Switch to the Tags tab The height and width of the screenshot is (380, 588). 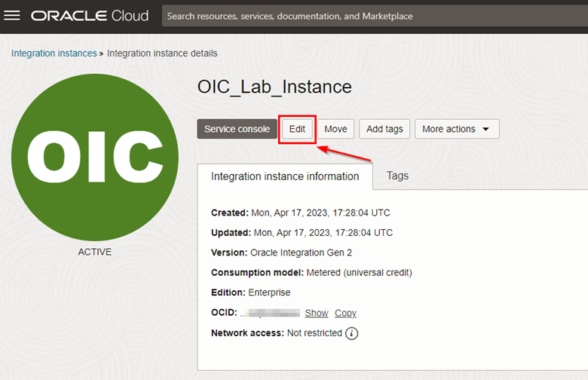point(397,176)
